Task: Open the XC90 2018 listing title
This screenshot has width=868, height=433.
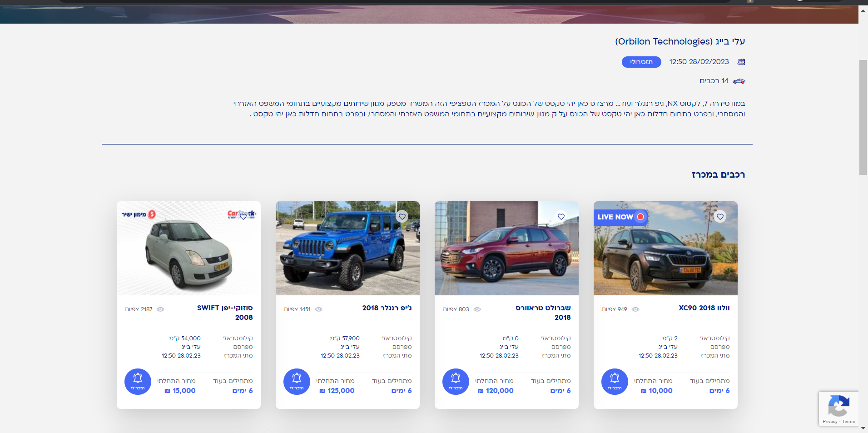Action: (704, 308)
